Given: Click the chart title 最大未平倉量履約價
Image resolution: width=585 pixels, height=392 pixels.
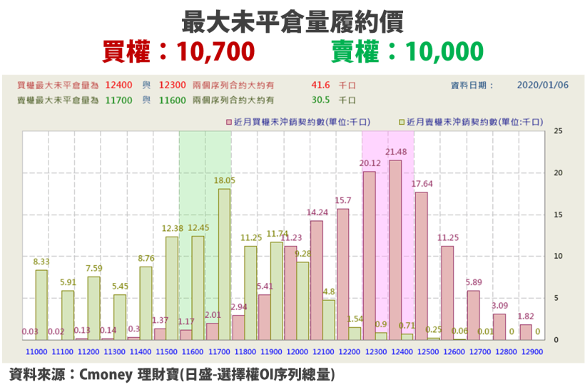Looking at the screenshot, I should [292, 22].
